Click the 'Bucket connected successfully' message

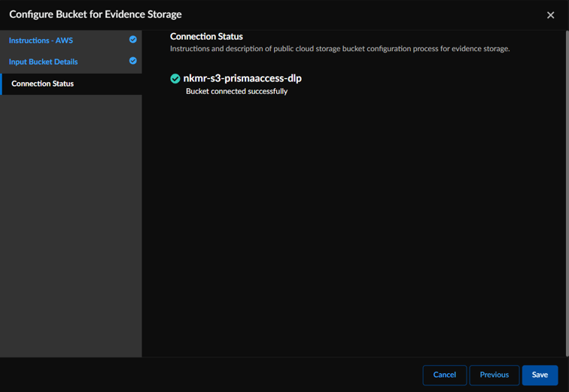tap(236, 92)
